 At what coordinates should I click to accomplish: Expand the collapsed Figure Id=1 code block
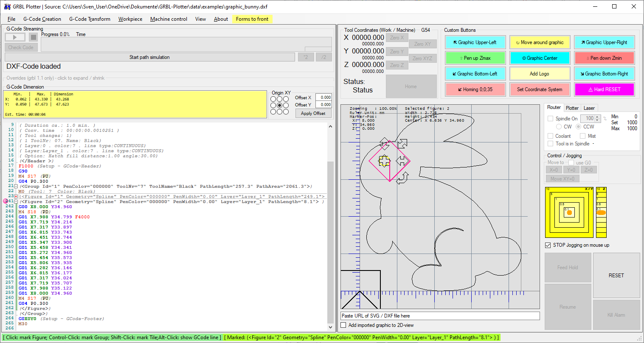pyautogui.click(x=16, y=197)
